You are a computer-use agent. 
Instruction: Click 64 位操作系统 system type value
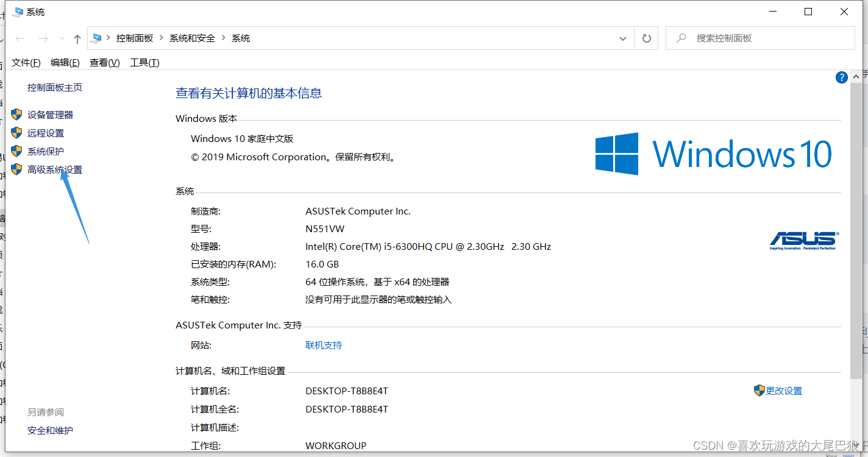coord(377,282)
